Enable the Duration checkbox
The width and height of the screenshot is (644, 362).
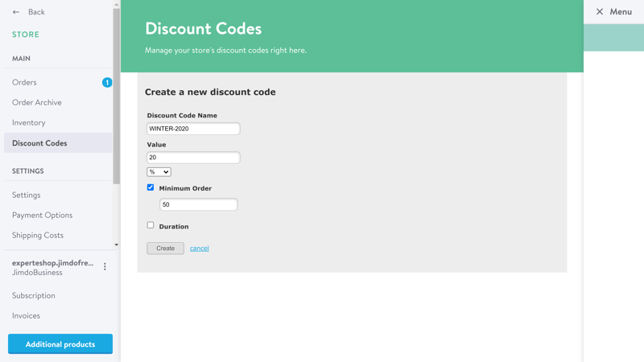151,225
